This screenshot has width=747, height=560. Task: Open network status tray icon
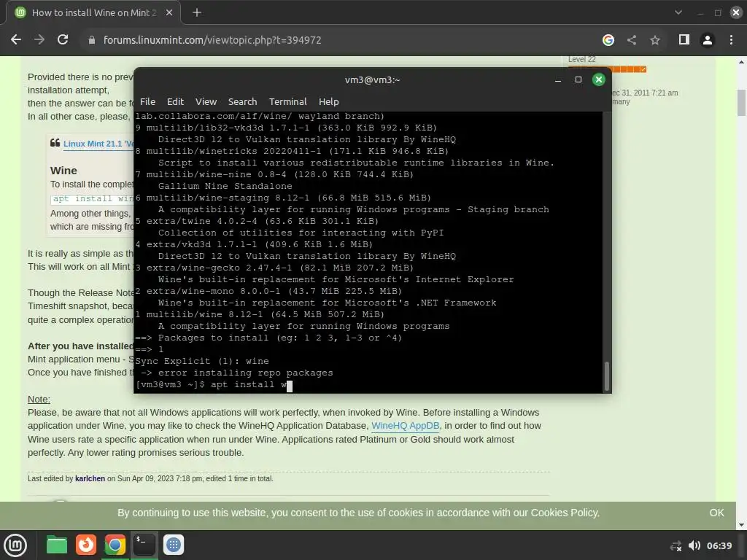[x=675, y=545]
